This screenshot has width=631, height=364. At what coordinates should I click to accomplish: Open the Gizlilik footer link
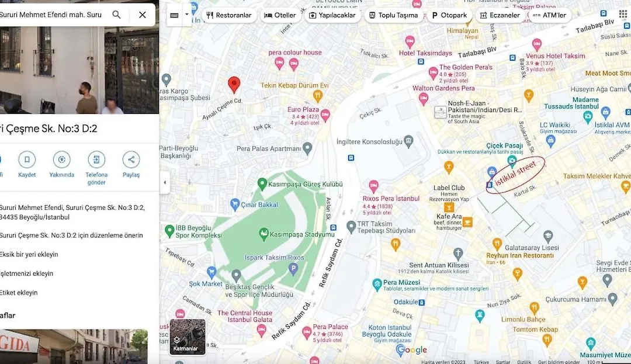(x=523, y=362)
